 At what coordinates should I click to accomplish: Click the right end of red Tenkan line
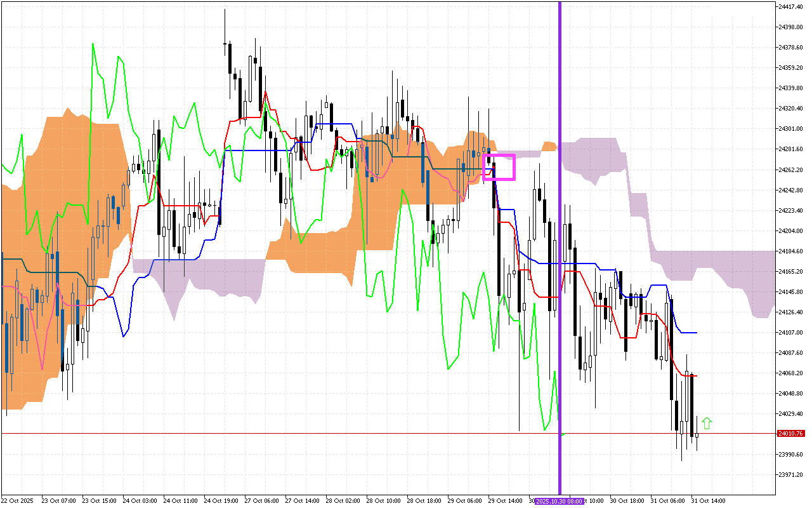pyautogui.click(x=696, y=376)
